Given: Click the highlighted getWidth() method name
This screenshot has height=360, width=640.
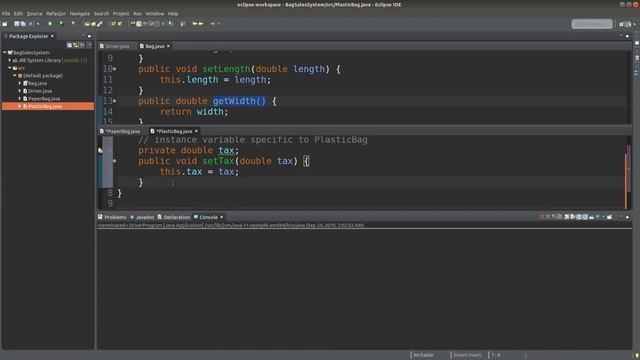Looking at the screenshot, I should pos(239,101).
